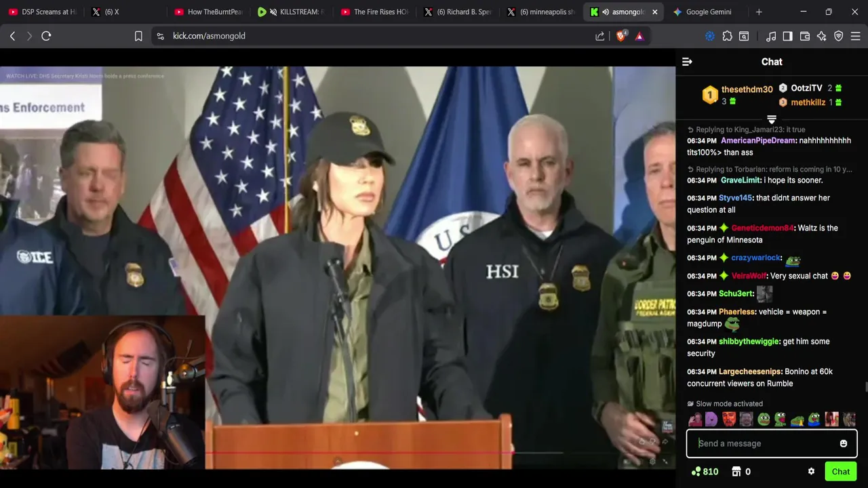Reload the current page

tap(46, 36)
